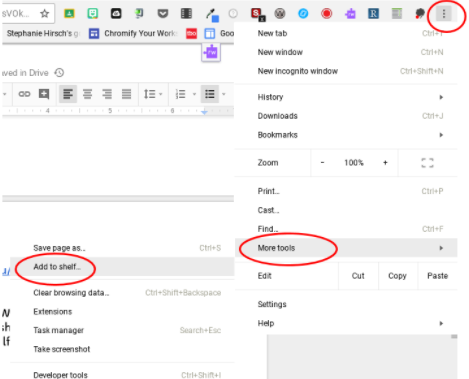Open the bulleted list options arrow
The image size is (469, 379).
coord(224,94)
